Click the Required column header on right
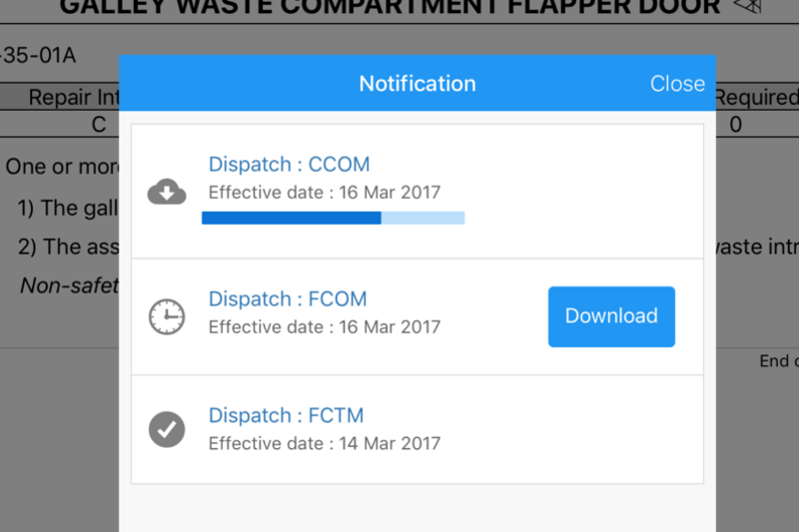The height and width of the screenshot is (532, 799). click(757, 97)
